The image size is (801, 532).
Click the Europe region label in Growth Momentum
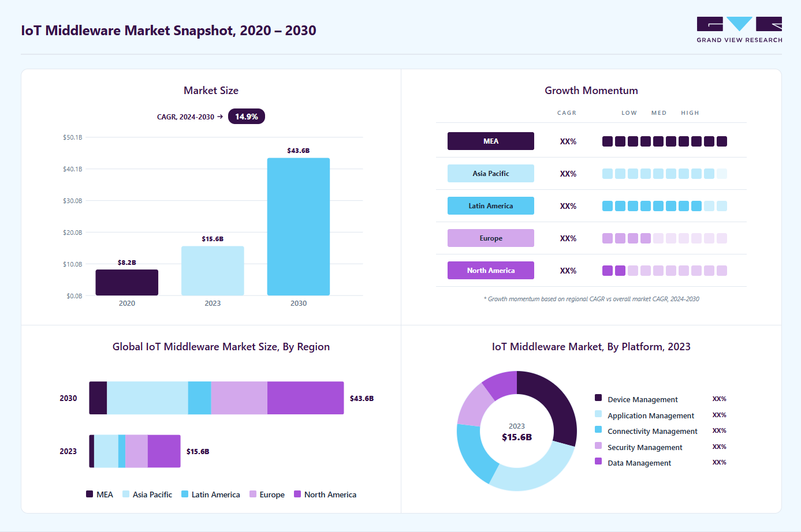(x=491, y=238)
